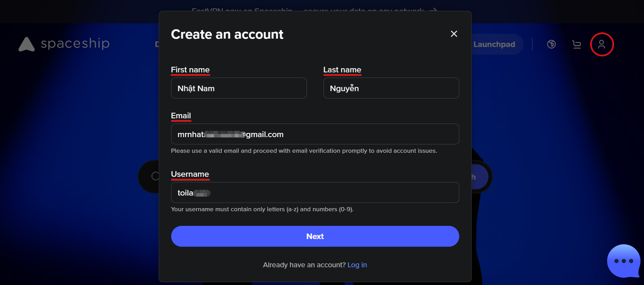Click the arrow on the FastVPN banner
644x285 pixels.
tap(434, 10)
